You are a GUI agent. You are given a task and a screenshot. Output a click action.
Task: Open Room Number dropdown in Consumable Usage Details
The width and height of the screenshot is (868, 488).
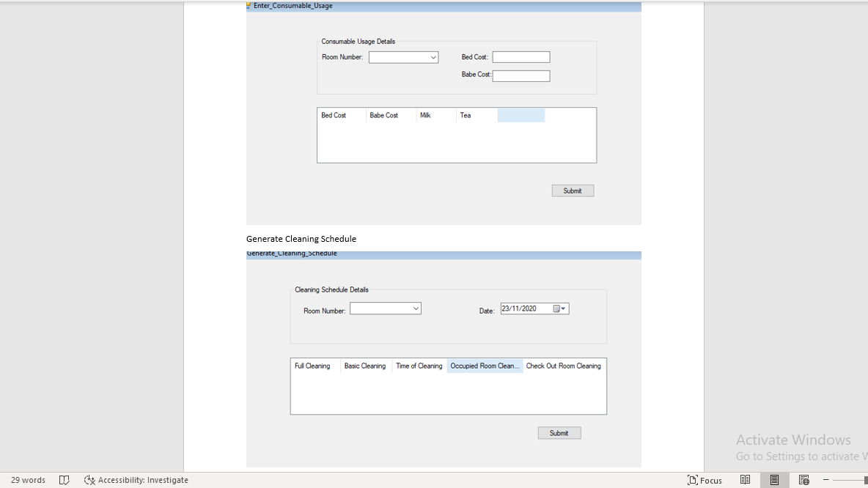click(x=403, y=57)
